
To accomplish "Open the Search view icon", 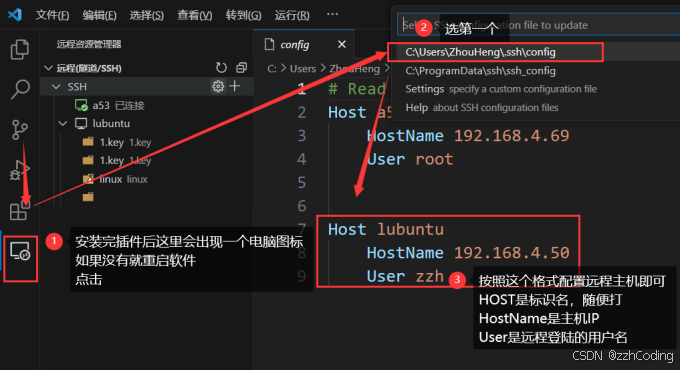I will coord(20,89).
